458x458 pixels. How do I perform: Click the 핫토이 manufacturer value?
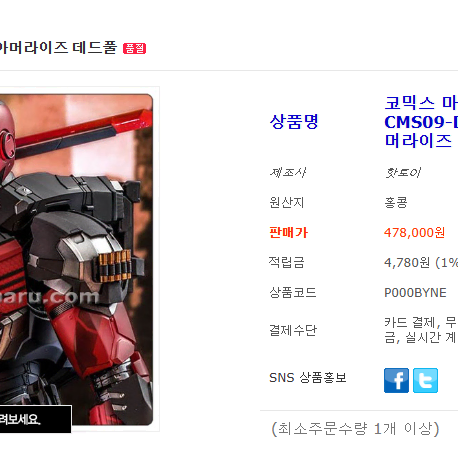403,172
